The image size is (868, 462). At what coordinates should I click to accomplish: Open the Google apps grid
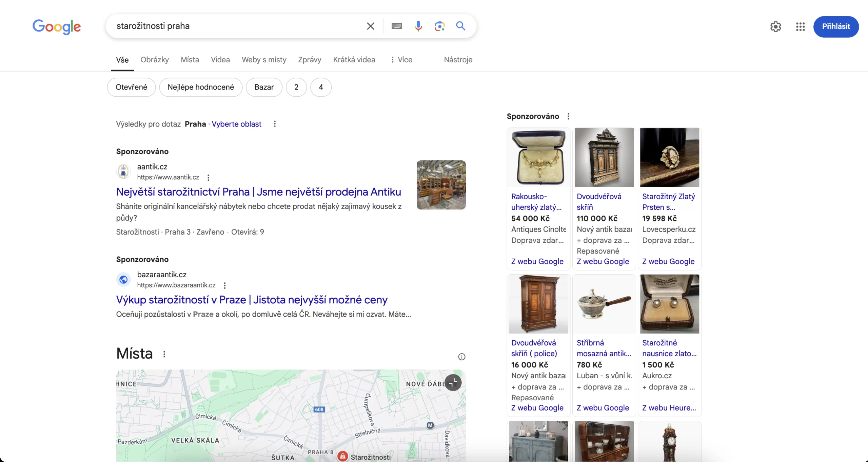coord(800,27)
